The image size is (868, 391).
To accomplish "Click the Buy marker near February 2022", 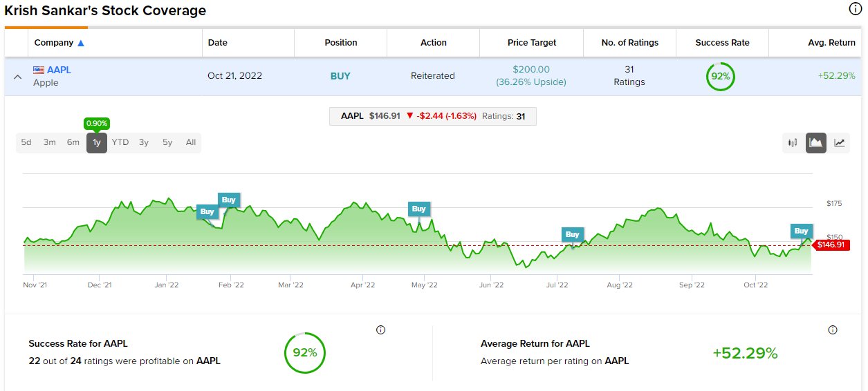I will (x=228, y=200).
